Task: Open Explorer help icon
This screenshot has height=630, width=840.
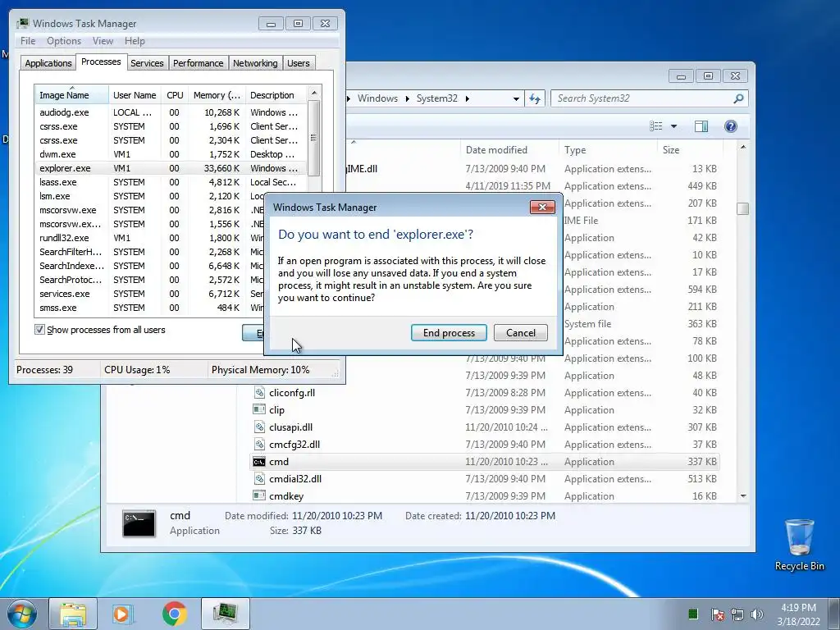Action: (x=731, y=126)
